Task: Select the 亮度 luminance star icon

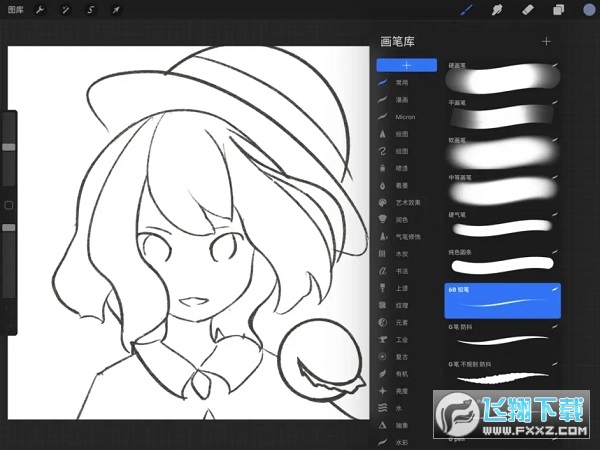Action: pos(382,391)
